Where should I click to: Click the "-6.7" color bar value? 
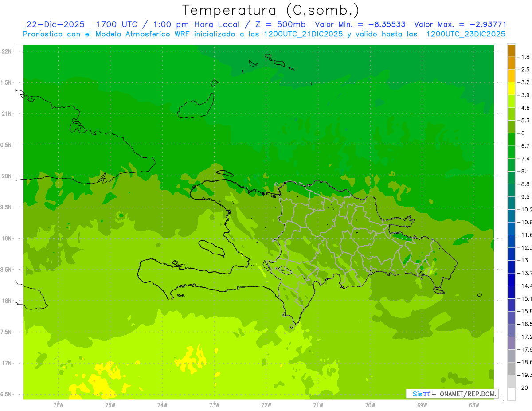(524, 146)
